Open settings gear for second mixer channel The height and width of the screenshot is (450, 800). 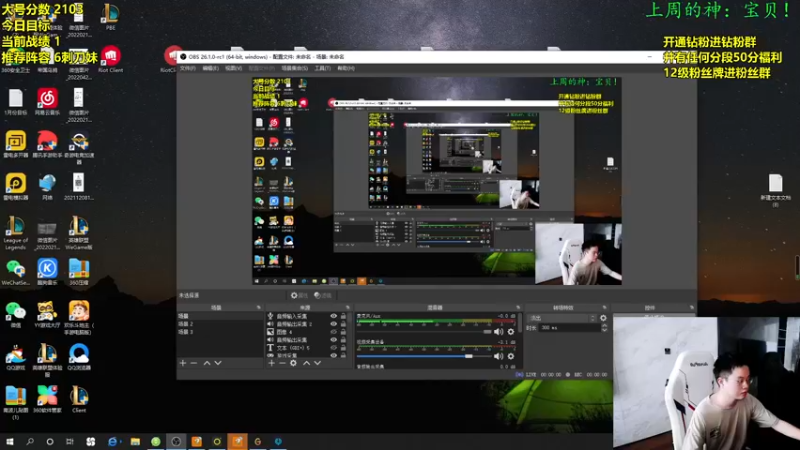[x=511, y=356]
